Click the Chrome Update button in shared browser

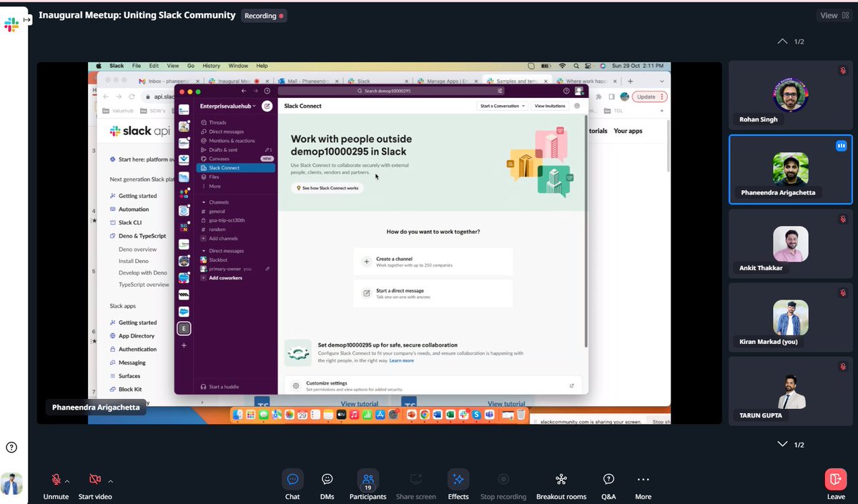point(650,97)
